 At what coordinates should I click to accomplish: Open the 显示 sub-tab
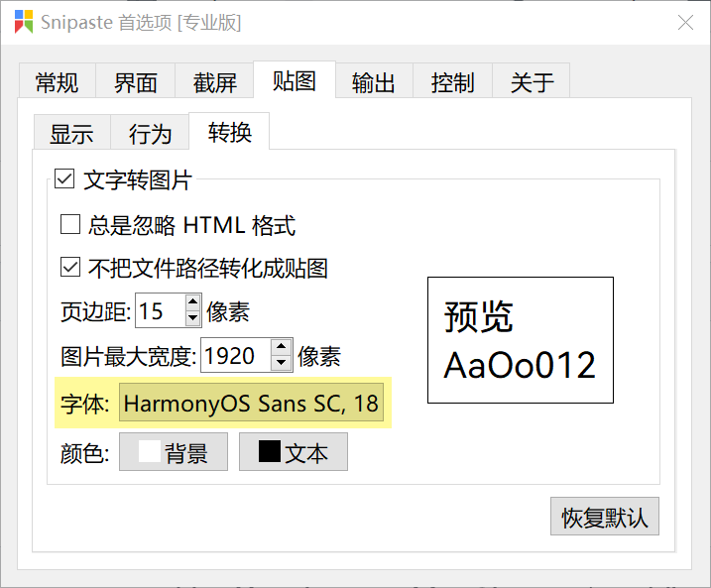pyautogui.click(x=72, y=133)
